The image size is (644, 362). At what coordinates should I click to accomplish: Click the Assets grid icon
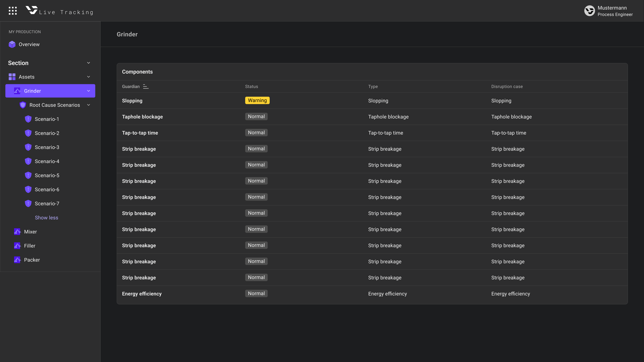point(12,77)
